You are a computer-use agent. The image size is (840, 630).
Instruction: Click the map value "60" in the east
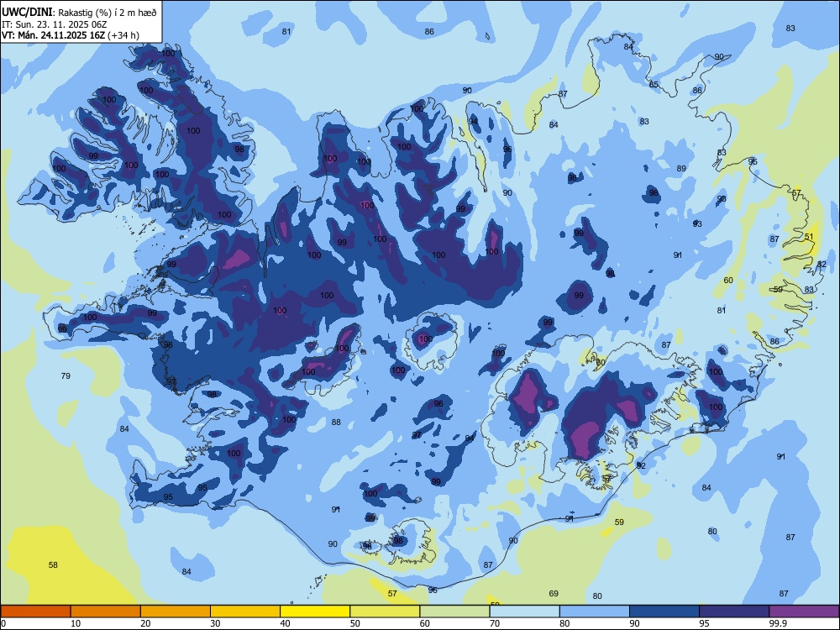(x=728, y=281)
